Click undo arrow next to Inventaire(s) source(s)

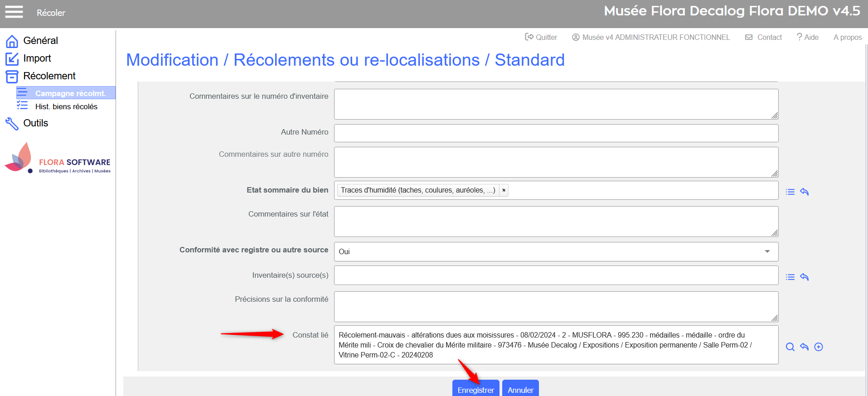pyautogui.click(x=804, y=277)
